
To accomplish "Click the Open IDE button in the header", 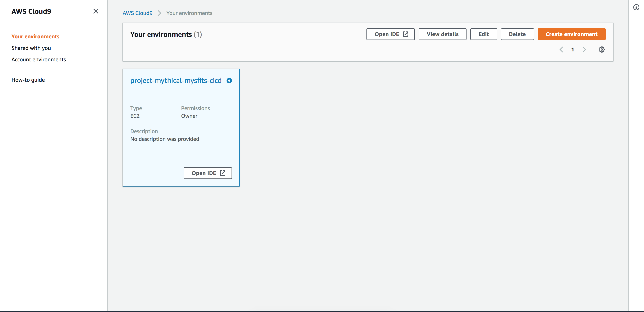I will (390, 34).
